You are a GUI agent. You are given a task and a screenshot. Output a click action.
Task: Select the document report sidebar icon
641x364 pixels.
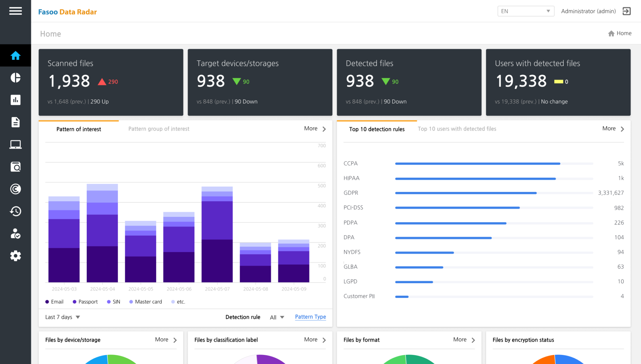coord(15,122)
